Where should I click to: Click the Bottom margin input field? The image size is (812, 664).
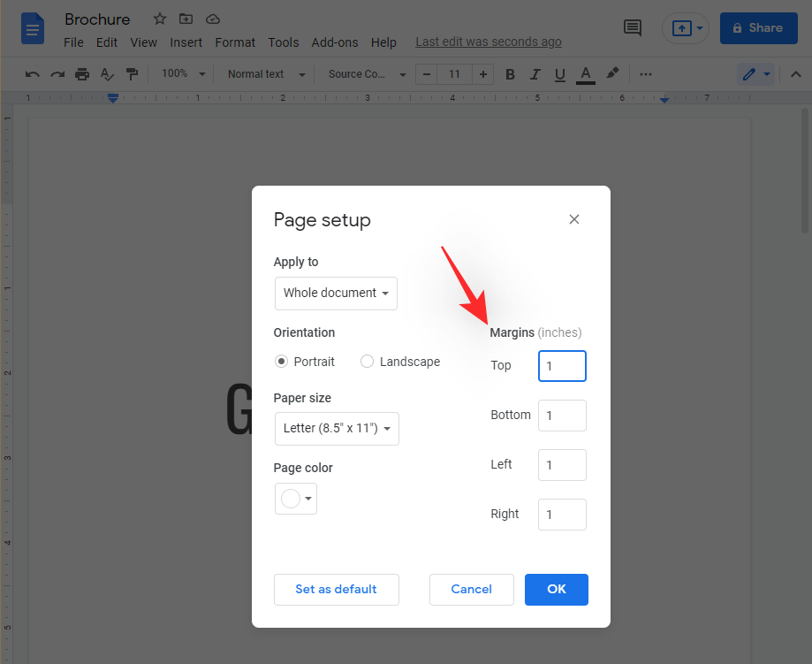coord(562,416)
